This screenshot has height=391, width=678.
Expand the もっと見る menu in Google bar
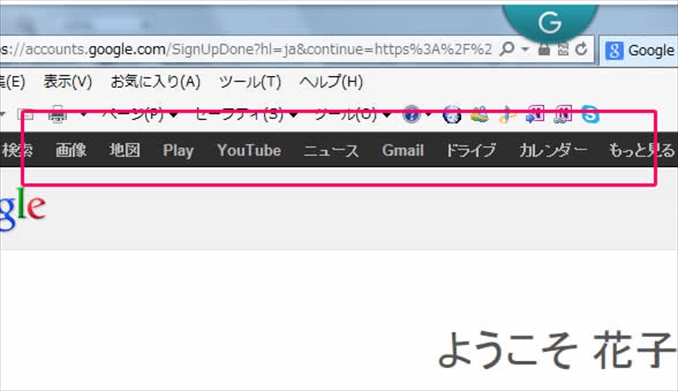point(642,150)
